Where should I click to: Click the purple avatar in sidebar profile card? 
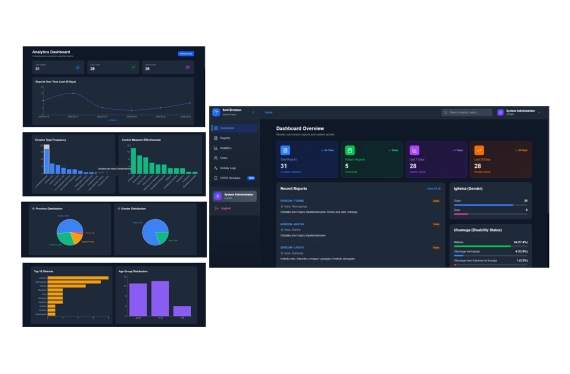point(218,196)
